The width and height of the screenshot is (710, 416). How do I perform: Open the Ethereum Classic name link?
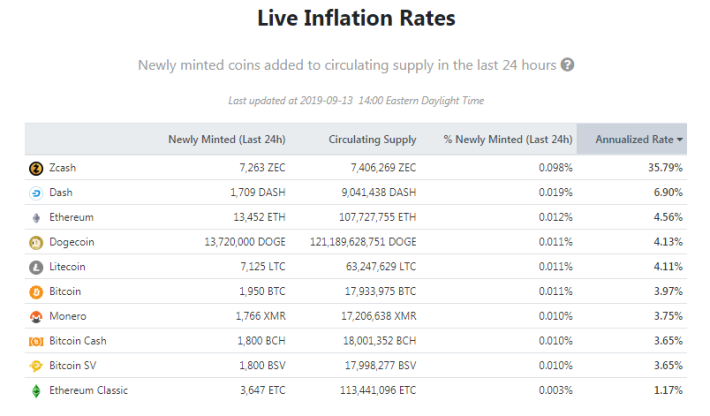tap(88, 390)
